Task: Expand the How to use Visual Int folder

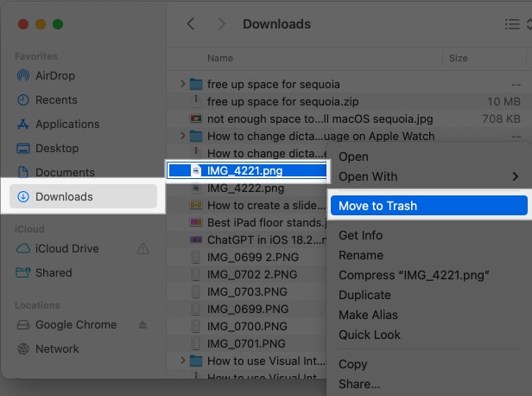Action: pos(183,361)
